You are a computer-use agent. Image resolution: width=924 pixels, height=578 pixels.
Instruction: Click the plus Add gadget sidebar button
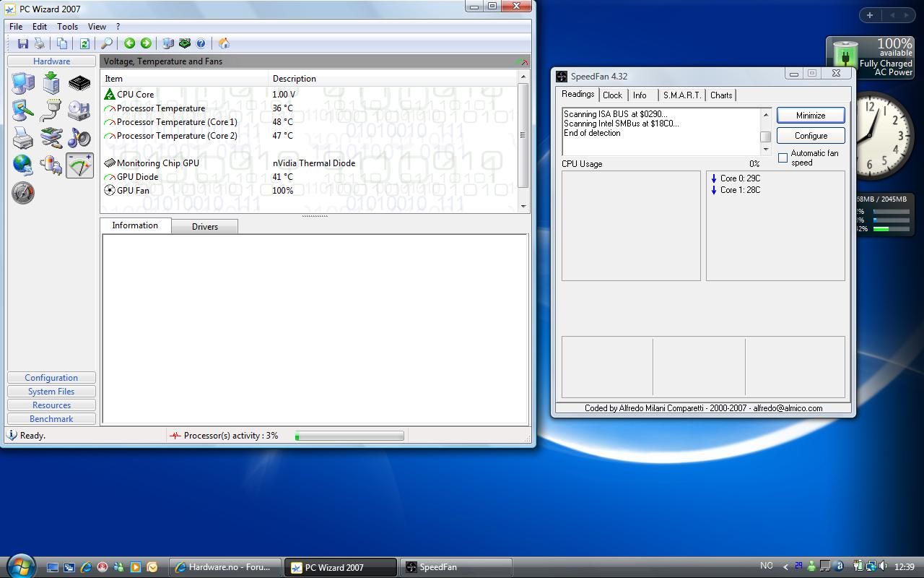[x=870, y=15]
